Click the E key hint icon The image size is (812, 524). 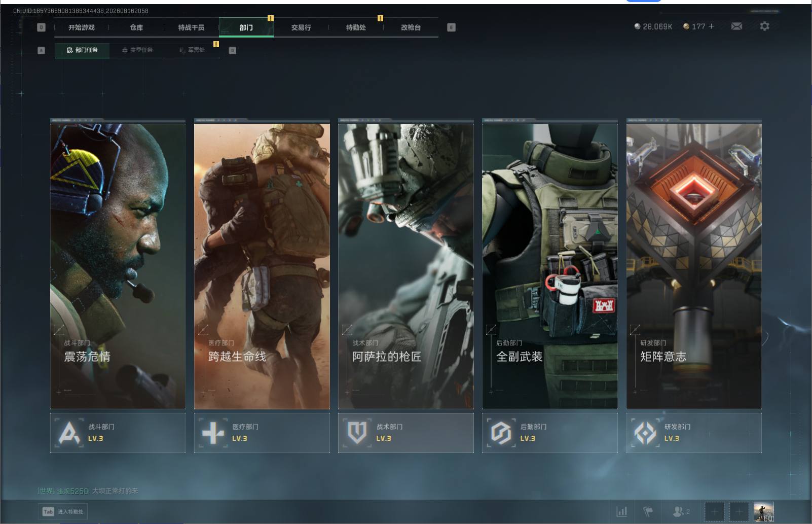pyautogui.click(x=451, y=27)
